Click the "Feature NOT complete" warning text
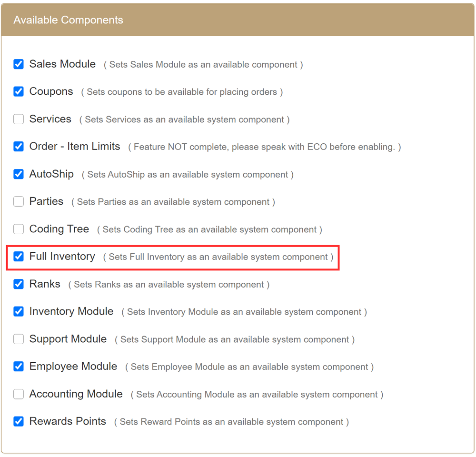The image size is (476, 457). click(x=264, y=147)
